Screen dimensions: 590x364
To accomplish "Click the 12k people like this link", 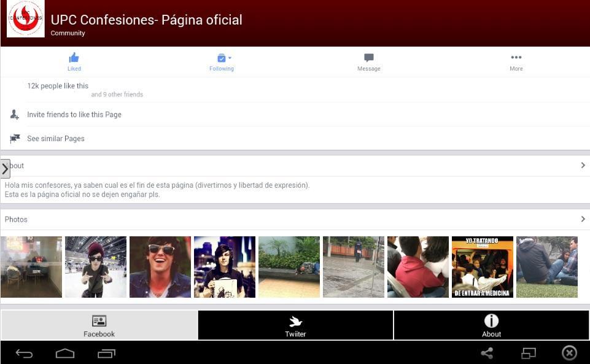I will pos(58,86).
